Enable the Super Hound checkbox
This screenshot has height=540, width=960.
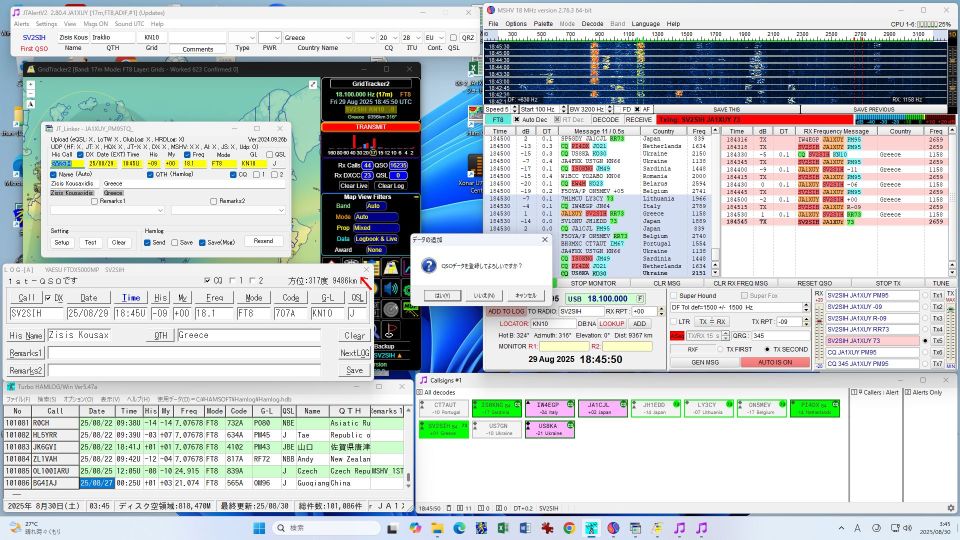[x=673, y=296]
